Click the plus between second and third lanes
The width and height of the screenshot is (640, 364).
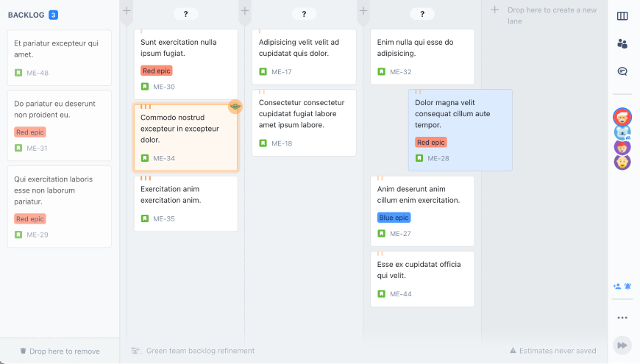point(363,10)
